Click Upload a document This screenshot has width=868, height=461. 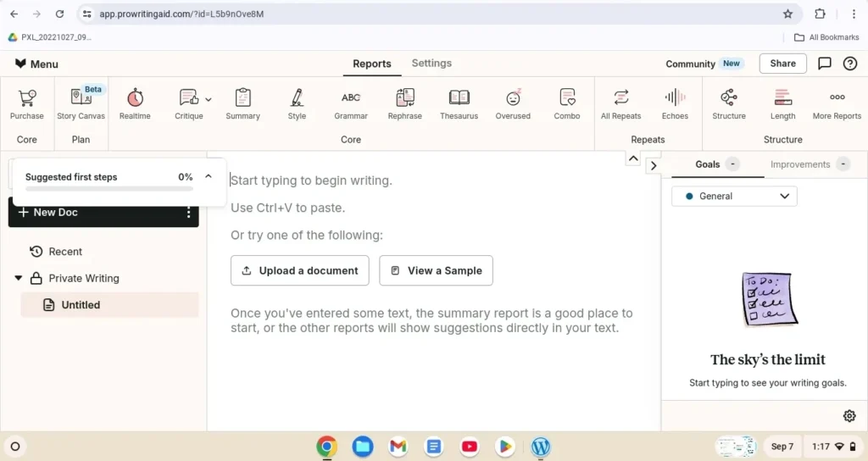pyautogui.click(x=300, y=270)
